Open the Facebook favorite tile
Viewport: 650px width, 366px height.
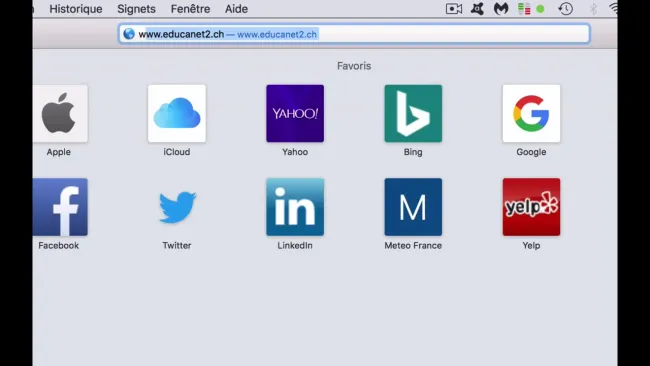click(61, 207)
